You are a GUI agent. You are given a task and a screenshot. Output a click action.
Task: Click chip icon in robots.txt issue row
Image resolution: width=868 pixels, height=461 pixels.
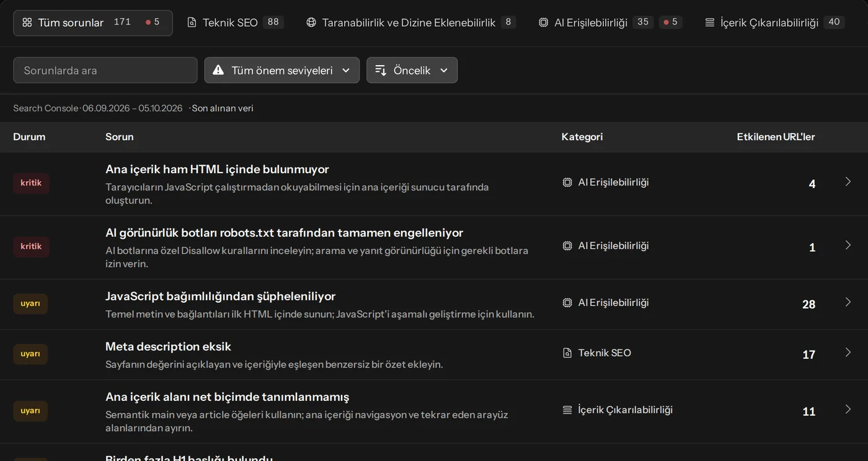click(x=567, y=246)
